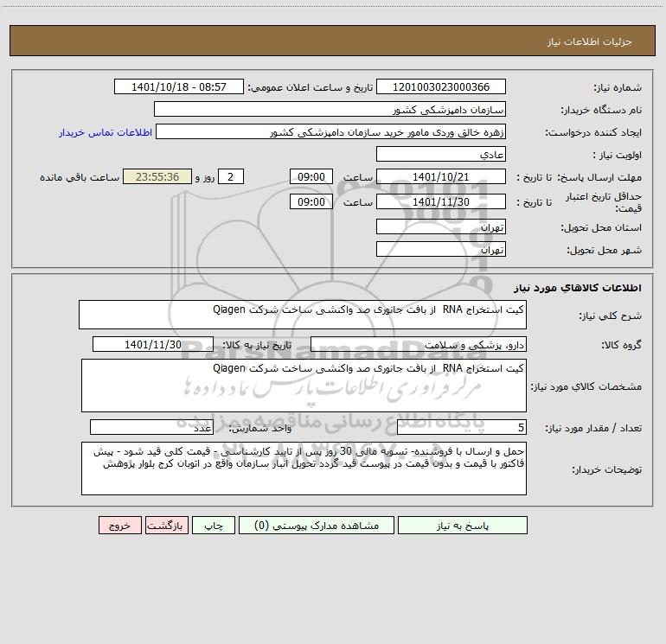Click the شماره نیاز label
The image size is (666, 644).
pyautogui.click(x=618, y=88)
